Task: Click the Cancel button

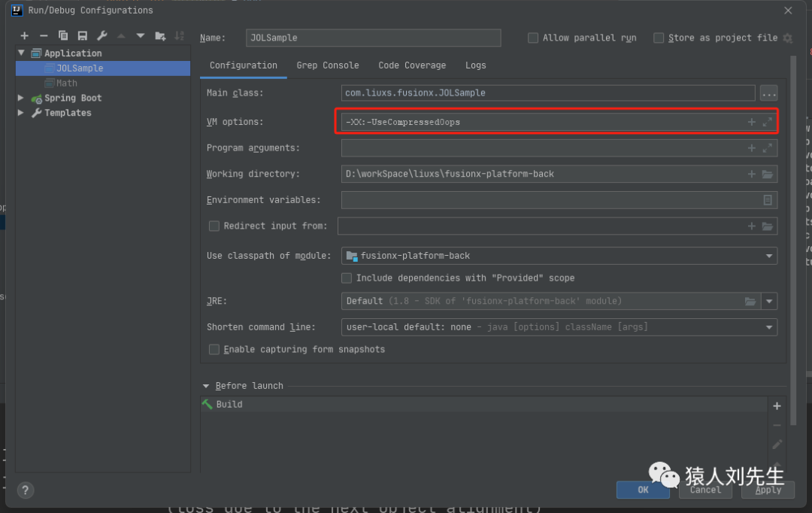Action: (705, 490)
